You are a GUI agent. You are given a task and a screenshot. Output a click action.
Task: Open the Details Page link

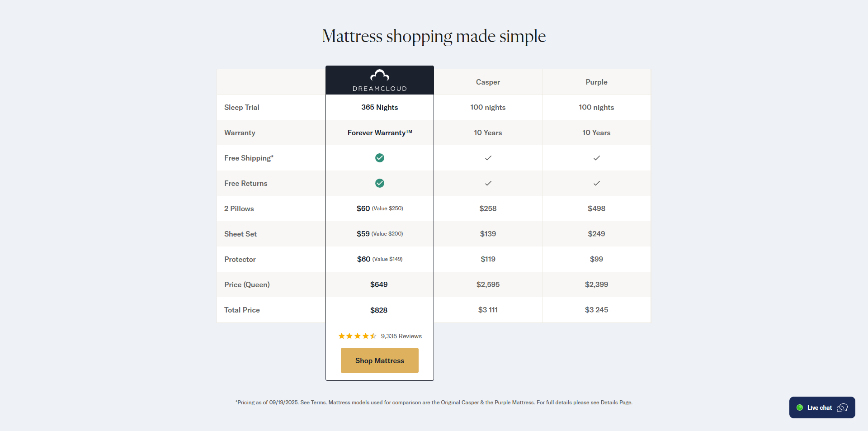click(616, 402)
